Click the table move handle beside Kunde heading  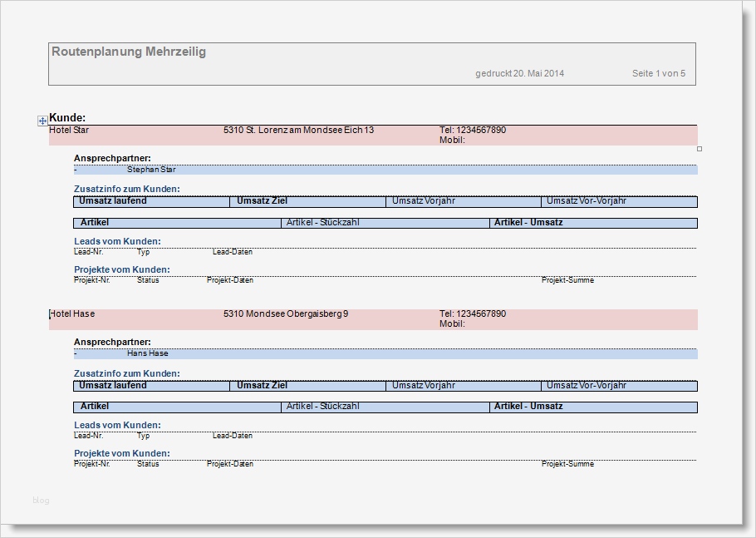click(x=42, y=121)
